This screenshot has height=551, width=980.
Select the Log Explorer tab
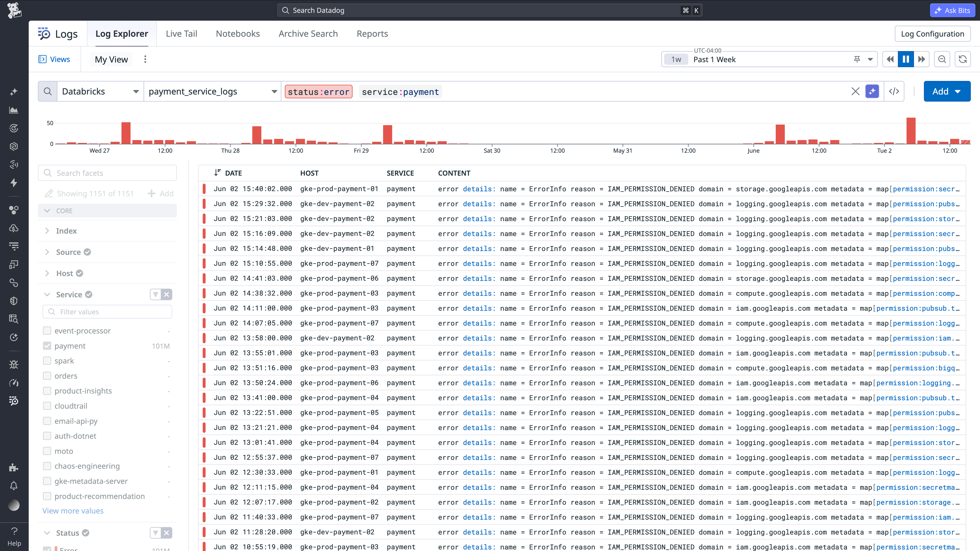point(122,33)
